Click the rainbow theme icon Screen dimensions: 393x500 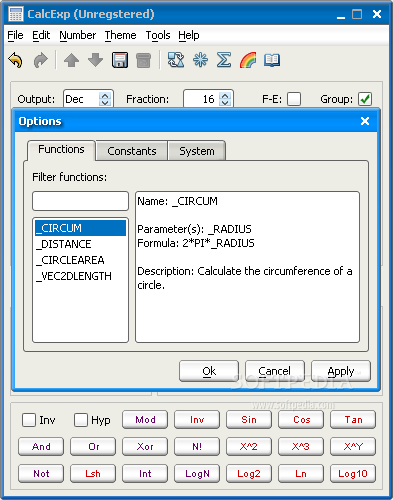tap(248, 60)
